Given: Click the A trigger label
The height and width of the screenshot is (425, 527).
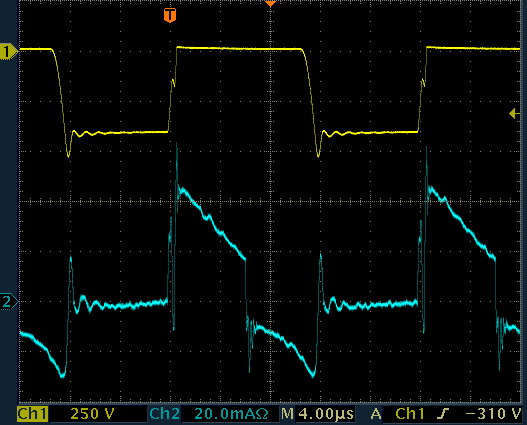Looking at the screenshot, I should (x=376, y=414).
